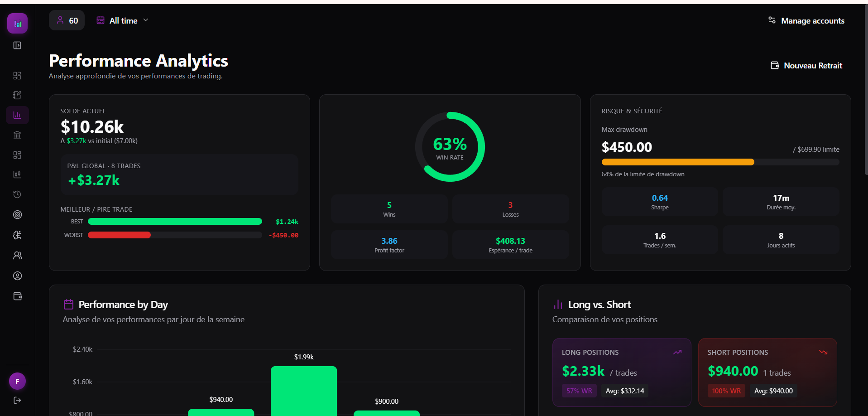
Task: Click the P&L Global +$3.27k box
Action: click(x=180, y=174)
